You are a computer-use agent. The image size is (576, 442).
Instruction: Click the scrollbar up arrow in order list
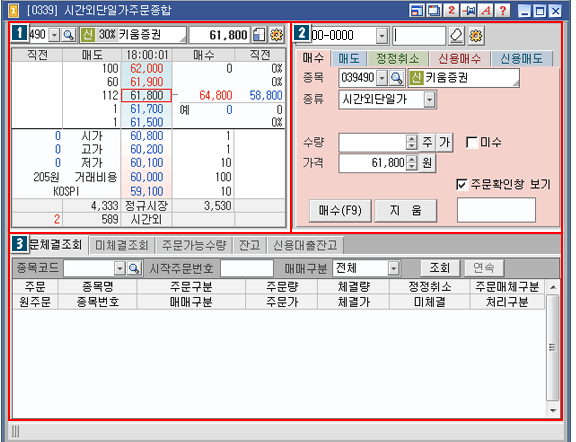(x=553, y=287)
